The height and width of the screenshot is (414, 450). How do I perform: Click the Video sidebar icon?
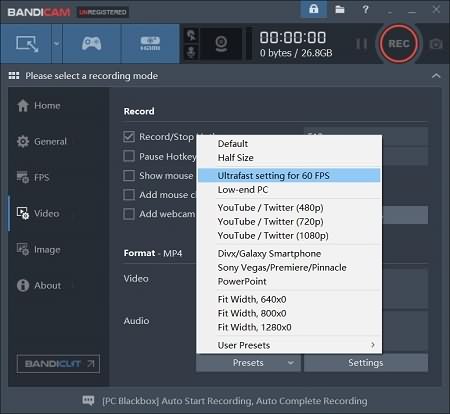(23, 213)
